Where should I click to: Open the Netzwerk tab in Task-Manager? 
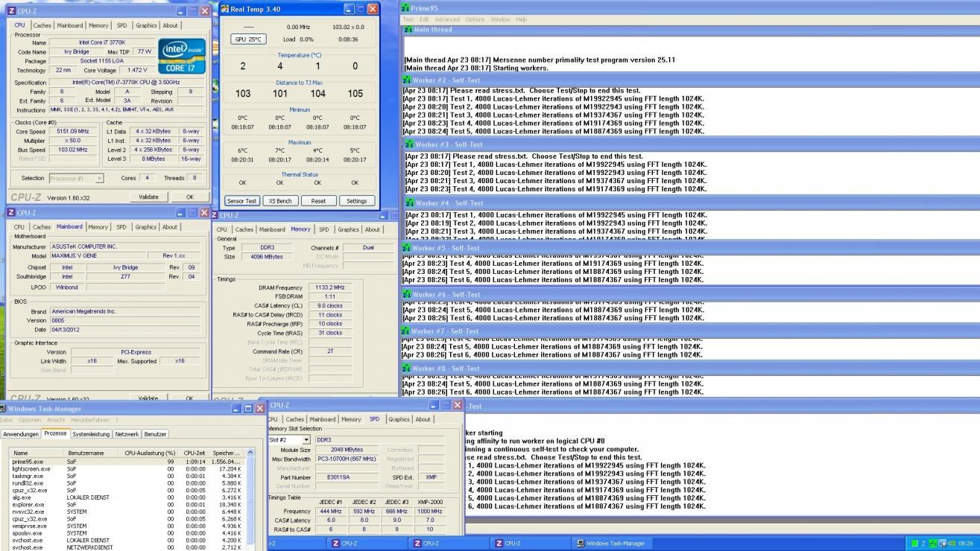[127, 434]
